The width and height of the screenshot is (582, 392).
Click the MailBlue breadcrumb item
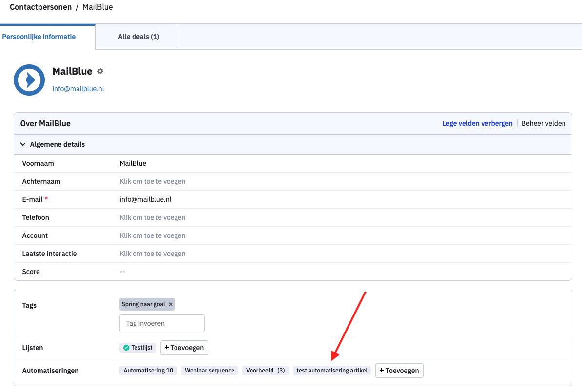(97, 7)
